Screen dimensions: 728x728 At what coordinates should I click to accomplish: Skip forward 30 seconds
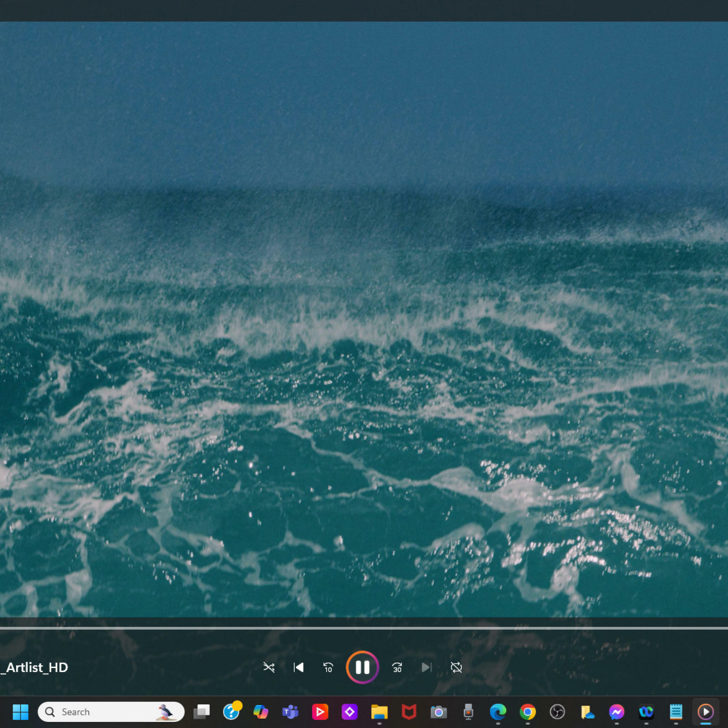point(397,667)
